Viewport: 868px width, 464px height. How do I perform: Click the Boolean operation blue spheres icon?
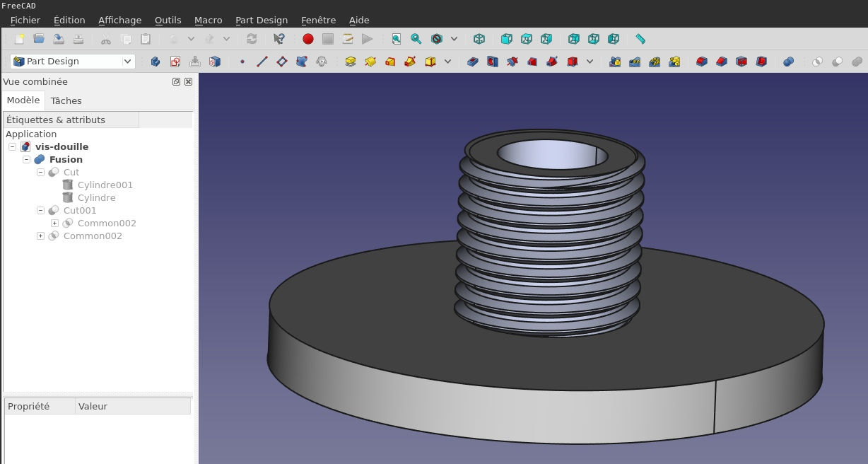pyautogui.click(x=789, y=62)
